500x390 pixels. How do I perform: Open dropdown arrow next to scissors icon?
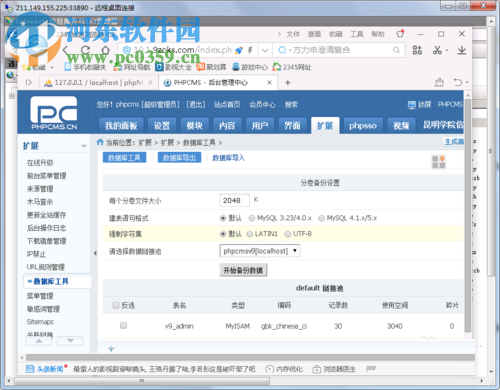click(447, 50)
